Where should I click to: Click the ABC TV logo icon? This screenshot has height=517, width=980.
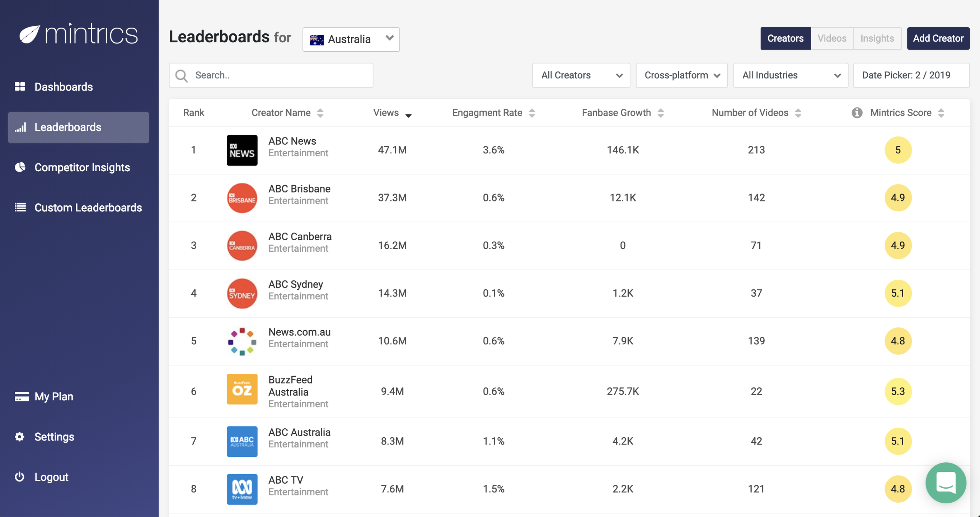[242, 489]
